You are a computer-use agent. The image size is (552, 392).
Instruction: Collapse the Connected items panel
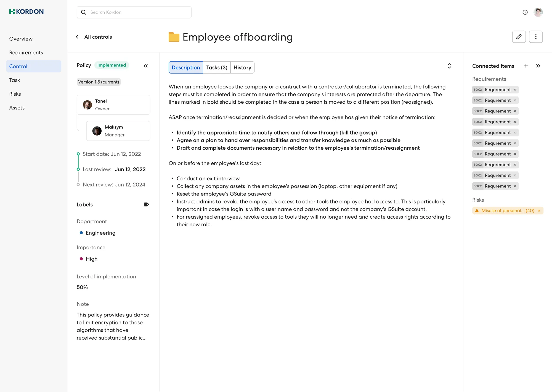(538, 66)
